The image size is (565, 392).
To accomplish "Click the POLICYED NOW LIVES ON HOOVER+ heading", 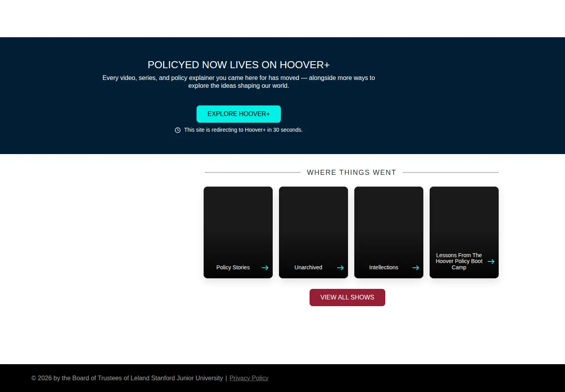I will tap(239, 65).
